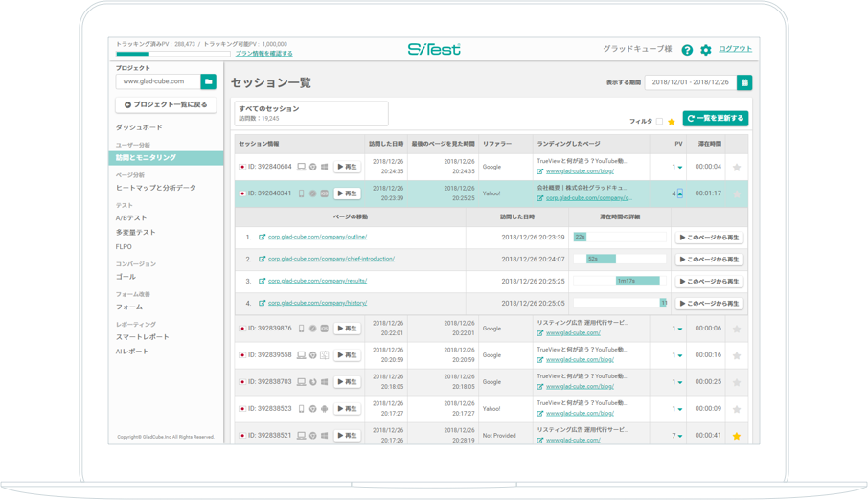Screen dimensions: 868x500
Task: Play session ID 392839876
Action: [x=347, y=329]
